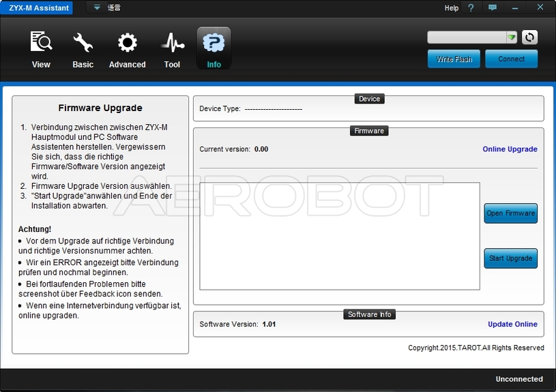Click the Help text in title bar
The width and height of the screenshot is (556, 392).
click(x=451, y=8)
